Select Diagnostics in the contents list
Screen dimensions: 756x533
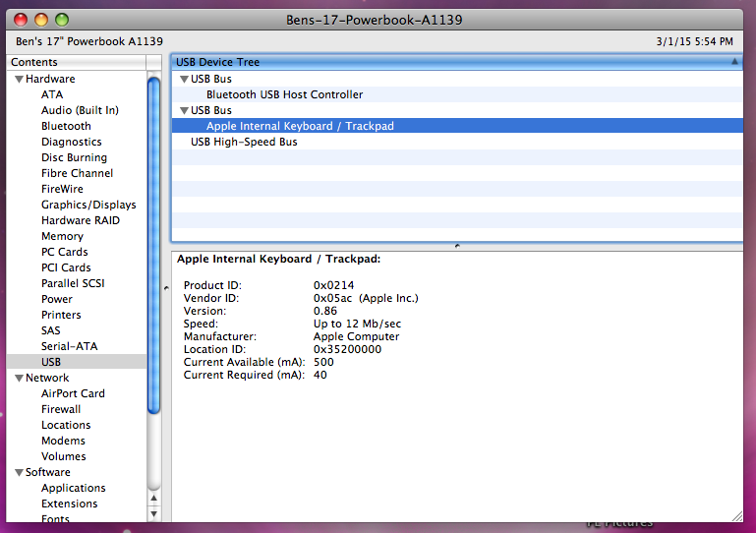tap(72, 142)
